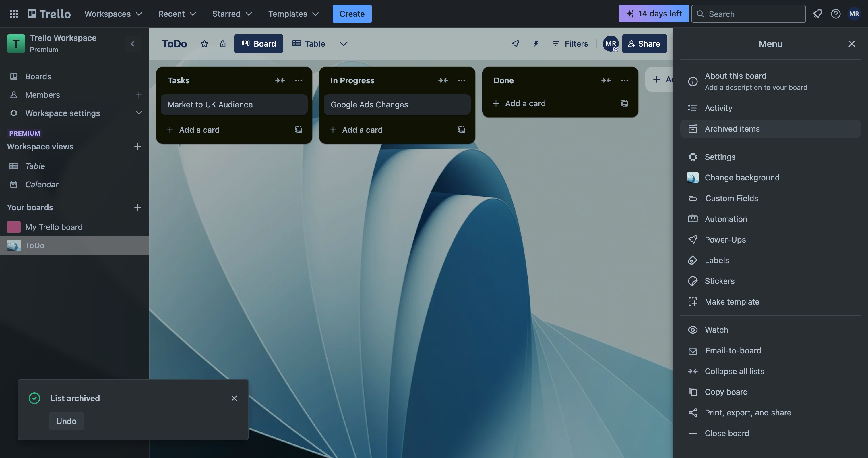Dismiss the List archived notification
The height and width of the screenshot is (458, 868).
click(x=234, y=398)
